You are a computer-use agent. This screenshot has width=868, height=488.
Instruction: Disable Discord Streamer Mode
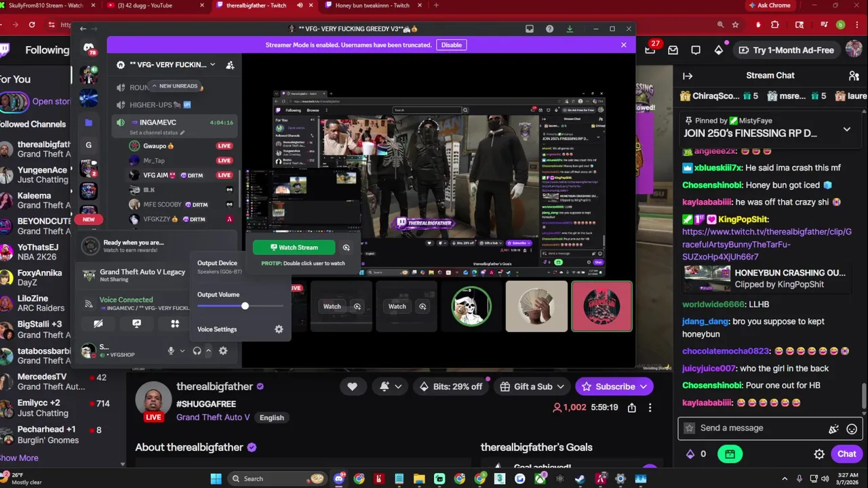452,45
